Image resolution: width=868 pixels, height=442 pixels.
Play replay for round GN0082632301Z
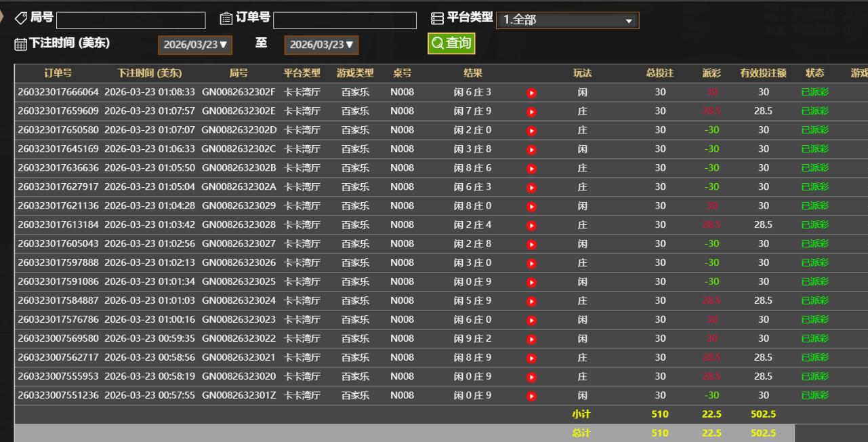click(531, 397)
